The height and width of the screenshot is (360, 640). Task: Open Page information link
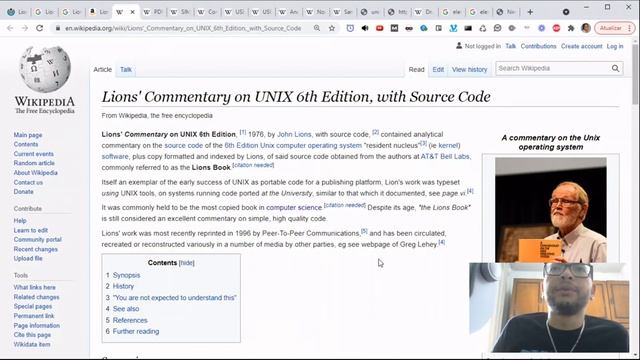tap(37, 325)
